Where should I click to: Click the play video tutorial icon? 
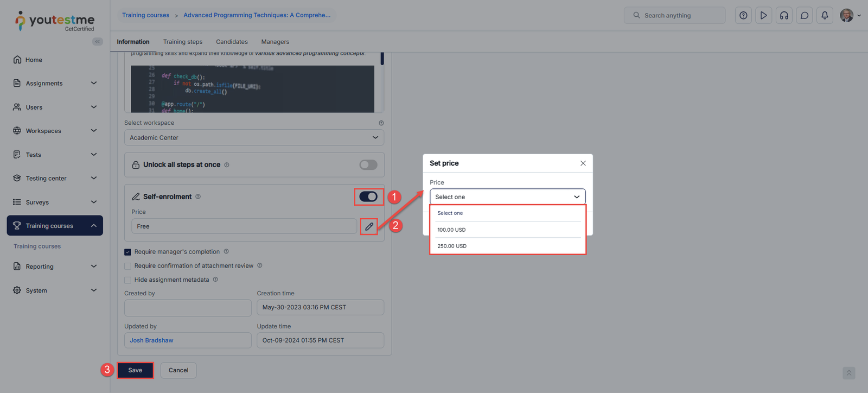(x=763, y=16)
